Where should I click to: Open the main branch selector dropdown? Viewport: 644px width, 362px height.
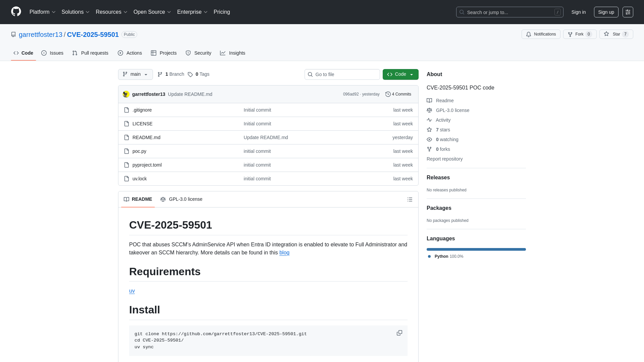click(135, 74)
